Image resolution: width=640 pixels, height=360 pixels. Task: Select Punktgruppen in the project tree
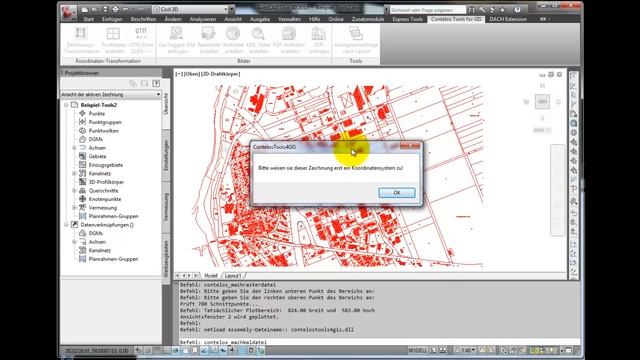click(105, 122)
